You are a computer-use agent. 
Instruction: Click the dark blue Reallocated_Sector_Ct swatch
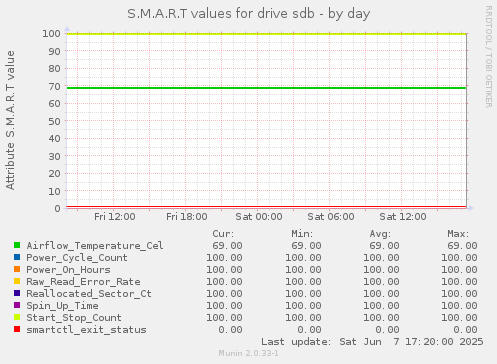(x=17, y=293)
